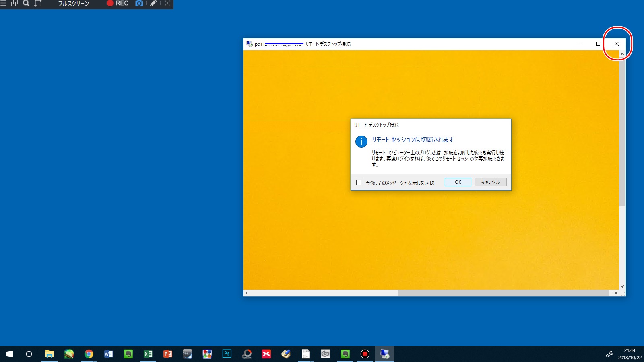Take a screenshot with the camera icon
644x362 pixels.
[139, 4]
